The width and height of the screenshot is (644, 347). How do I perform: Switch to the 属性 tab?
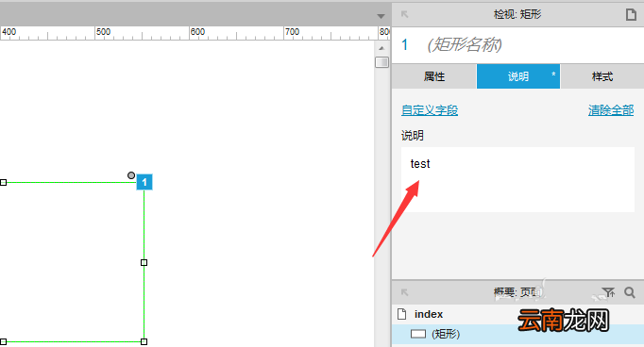(434, 76)
